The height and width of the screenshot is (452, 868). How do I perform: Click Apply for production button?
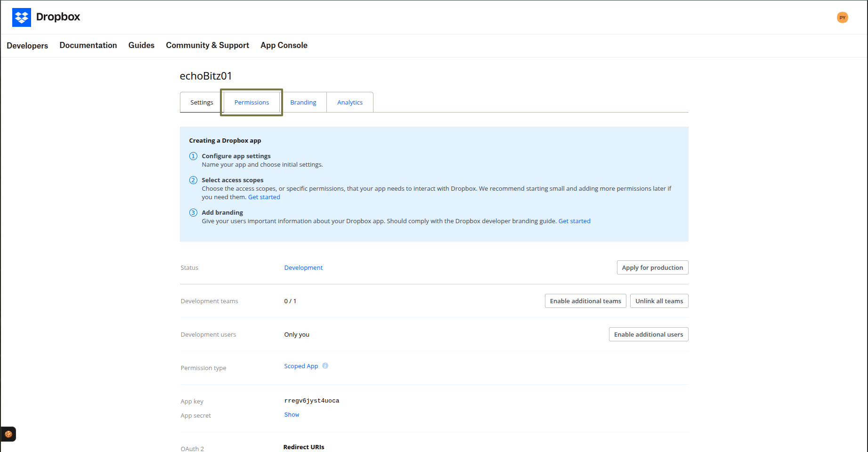click(x=652, y=267)
